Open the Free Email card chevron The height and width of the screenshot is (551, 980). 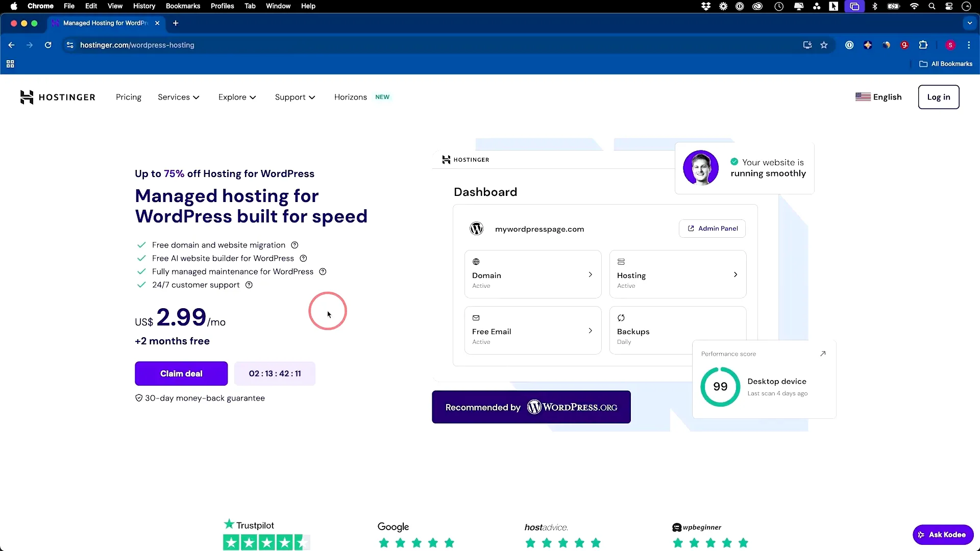591,331
